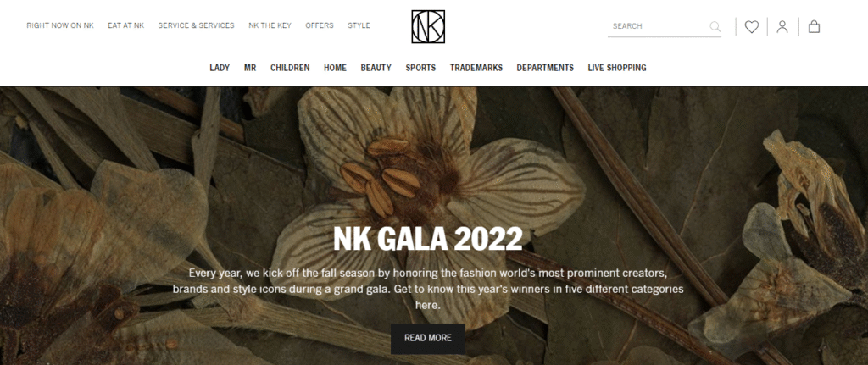868x365 pixels.
Task: Open the Children category
Action: click(290, 68)
